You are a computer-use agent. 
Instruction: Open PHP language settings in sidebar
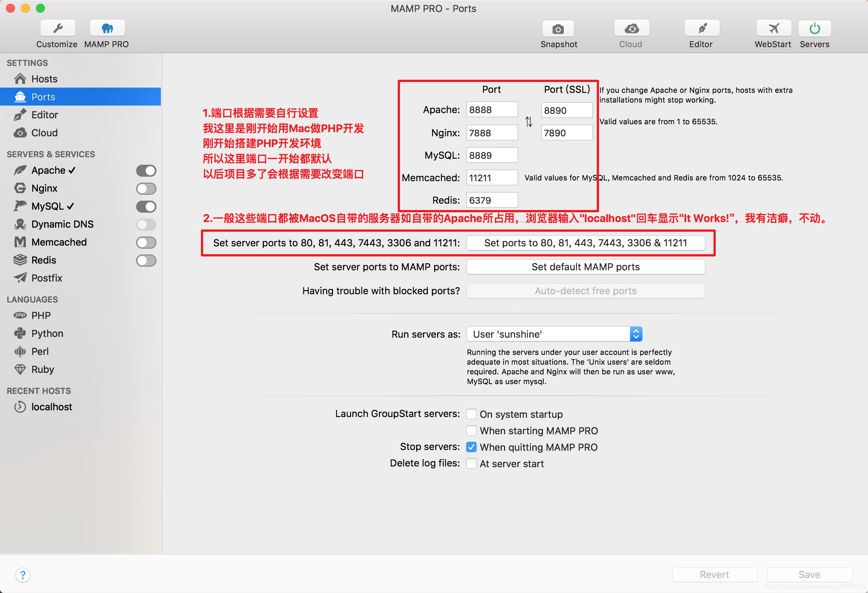point(41,316)
